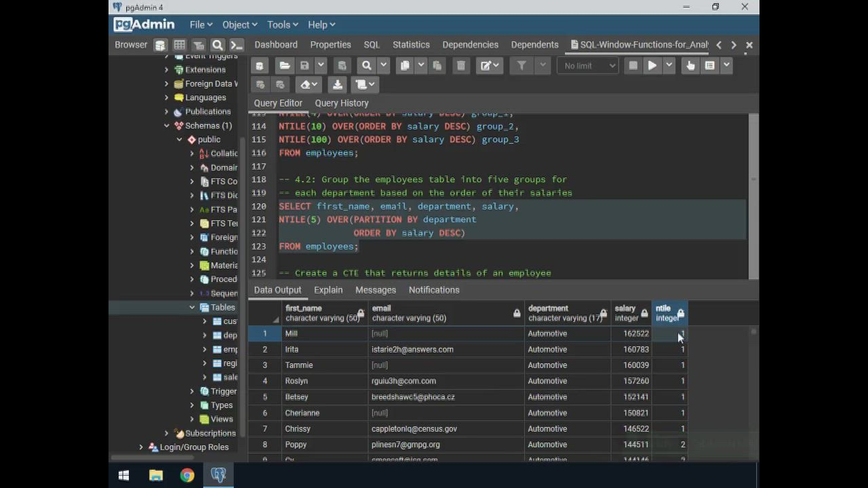Collapse the Tables tree node
This screenshot has width=868, height=488.
[x=192, y=308]
